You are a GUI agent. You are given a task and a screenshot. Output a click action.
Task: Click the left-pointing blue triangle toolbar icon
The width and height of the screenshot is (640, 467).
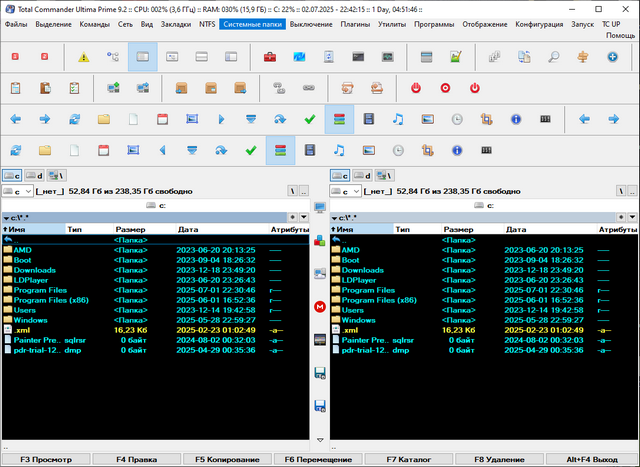162,150
